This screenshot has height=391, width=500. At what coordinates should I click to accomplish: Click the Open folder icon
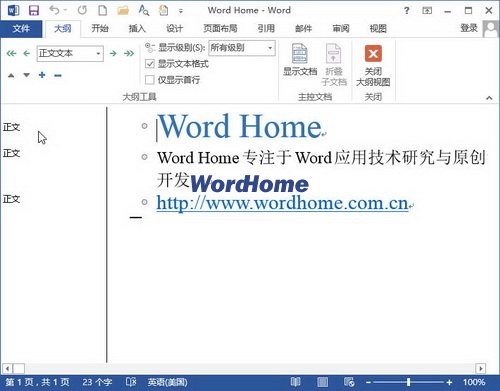pyautogui.click(x=123, y=10)
